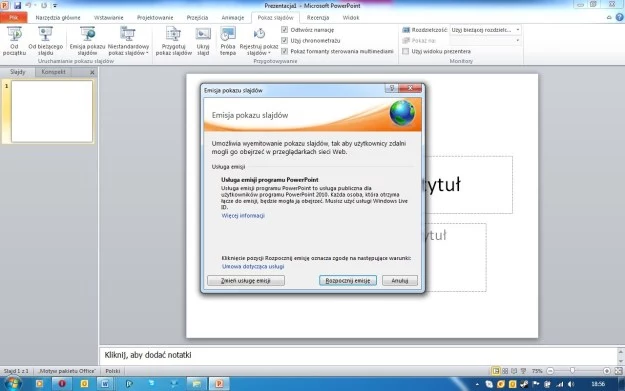The image size is (625, 391).
Task: Click taskbar clock showing 18:56
Action: [598, 384]
